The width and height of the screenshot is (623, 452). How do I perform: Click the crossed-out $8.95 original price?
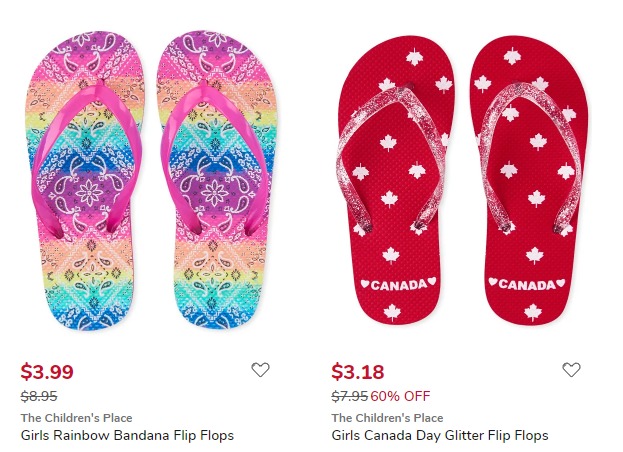[x=39, y=396]
